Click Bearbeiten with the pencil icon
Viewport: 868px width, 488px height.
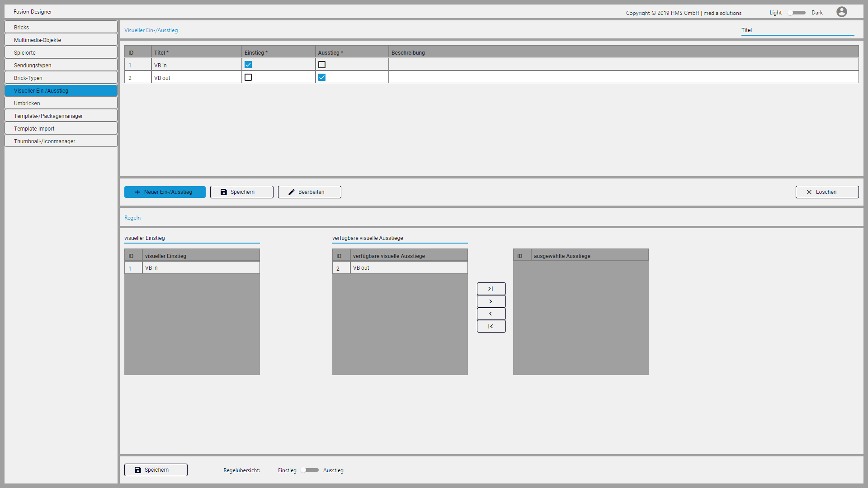click(x=309, y=192)
